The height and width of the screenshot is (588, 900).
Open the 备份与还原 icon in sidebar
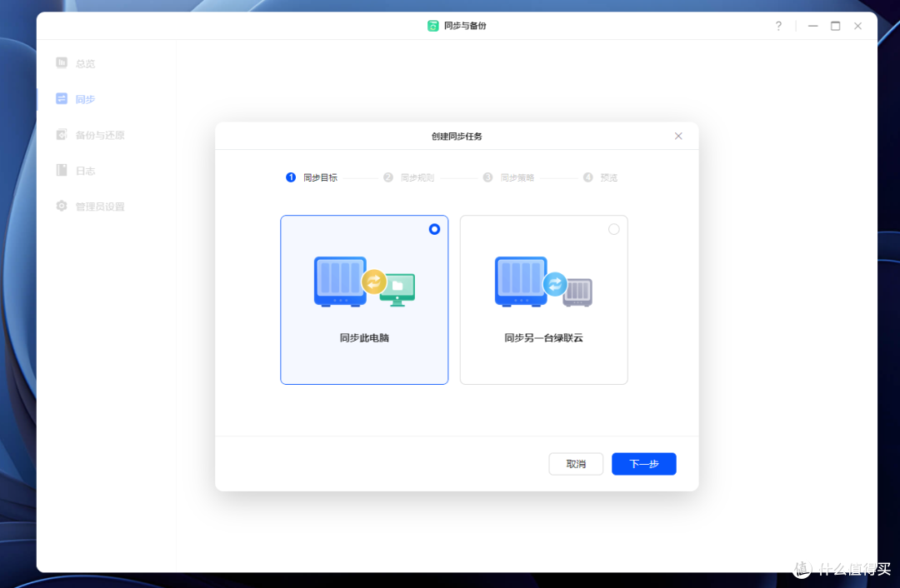(62, 134)
